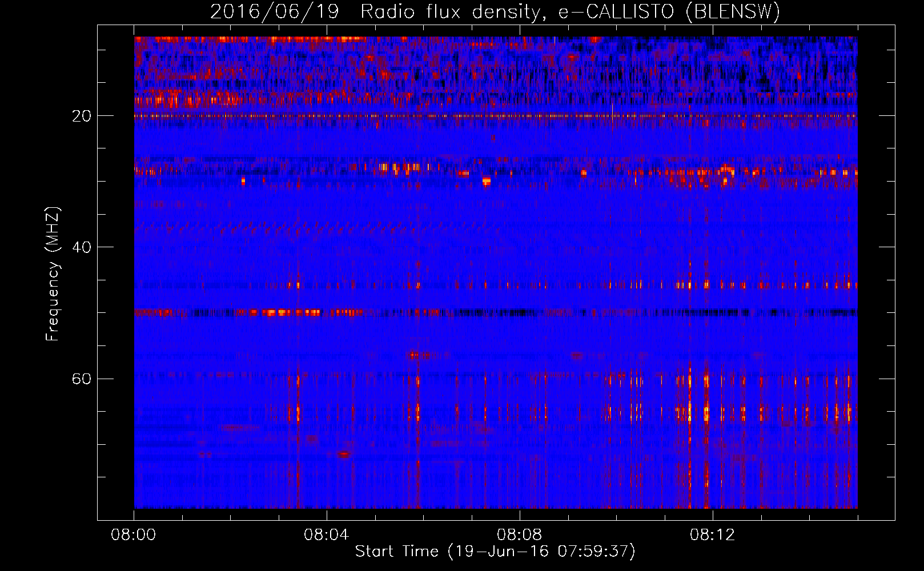
Task: Click the '08:00' time tick label
Action: pos(134,535)
